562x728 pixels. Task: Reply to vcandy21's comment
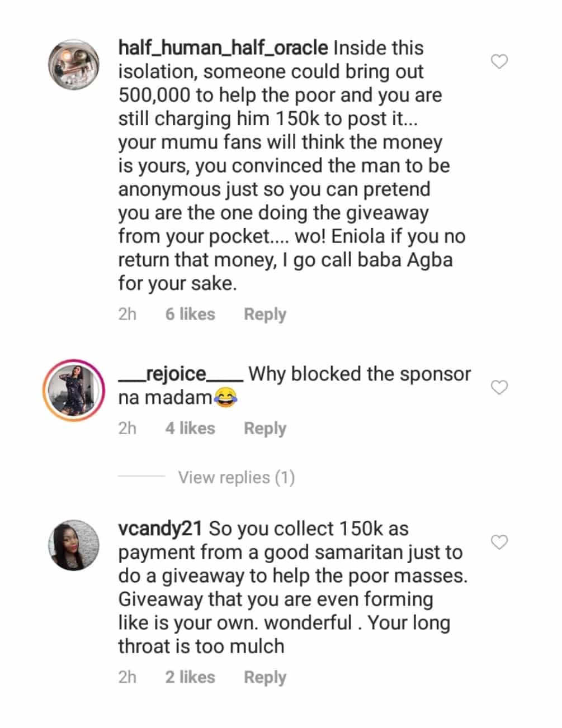265,677
